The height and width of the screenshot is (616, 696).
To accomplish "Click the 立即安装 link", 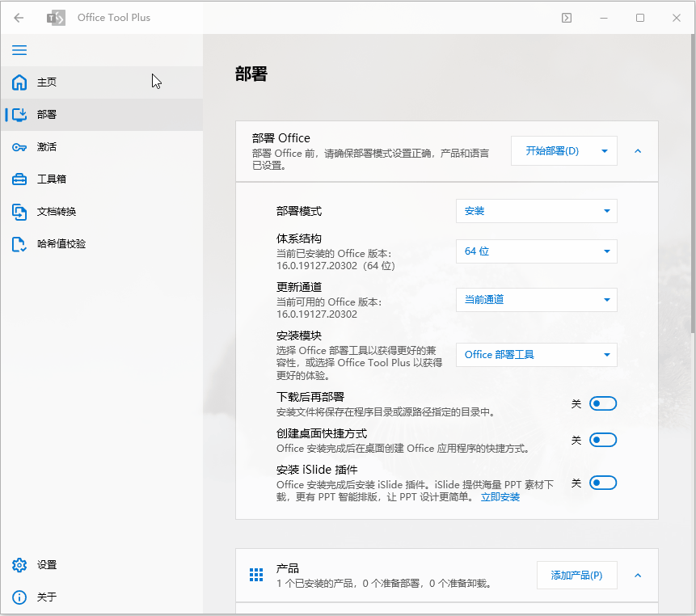I will (x=500, y=497).
